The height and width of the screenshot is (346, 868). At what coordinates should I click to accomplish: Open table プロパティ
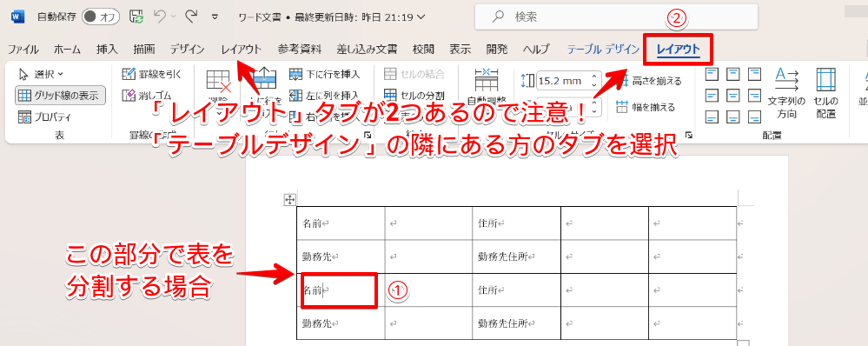pyautogui.click(x=45, y=116)
